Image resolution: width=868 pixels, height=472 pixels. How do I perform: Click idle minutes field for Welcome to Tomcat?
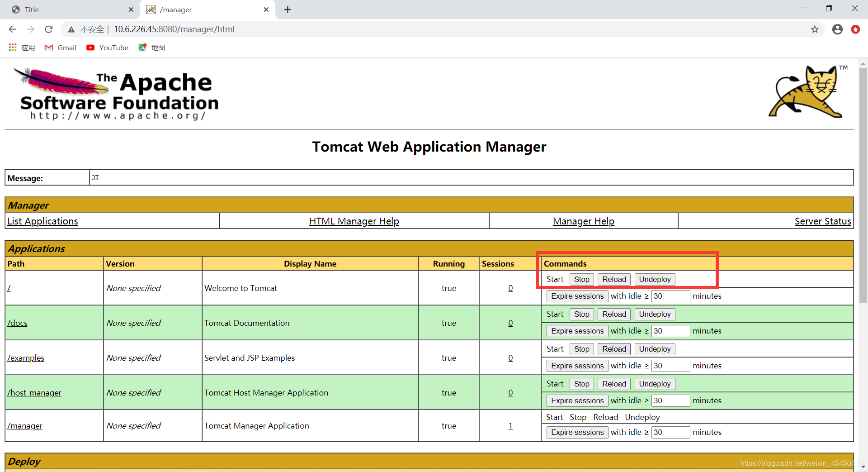pos(670,296)
